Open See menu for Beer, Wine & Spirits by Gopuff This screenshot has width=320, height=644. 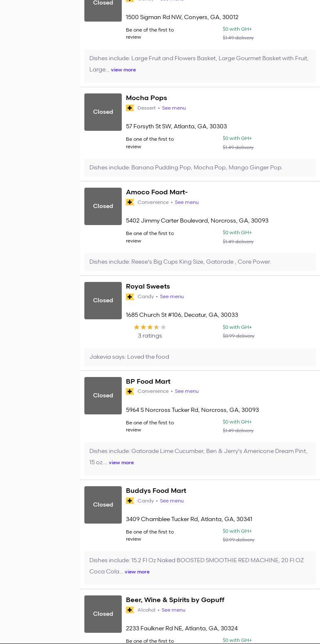[173, 610]
